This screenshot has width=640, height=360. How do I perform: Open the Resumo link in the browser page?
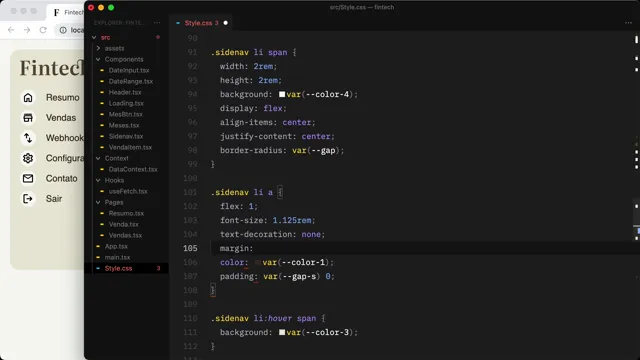(x=62, y=98)
